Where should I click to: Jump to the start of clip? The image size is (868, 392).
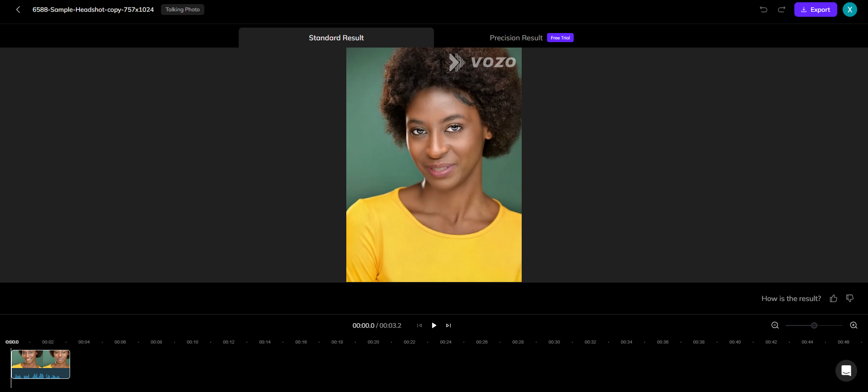coord(420,325)
